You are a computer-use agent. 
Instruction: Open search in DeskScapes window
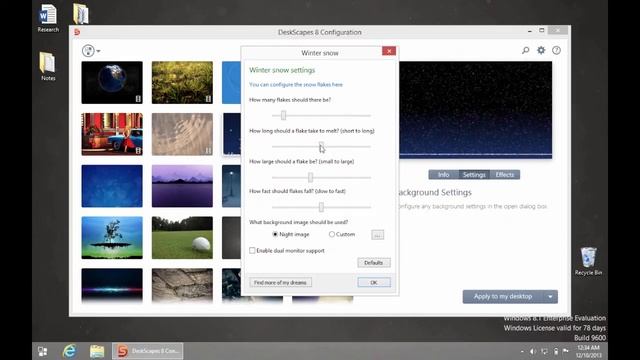[x=525, y=50]
